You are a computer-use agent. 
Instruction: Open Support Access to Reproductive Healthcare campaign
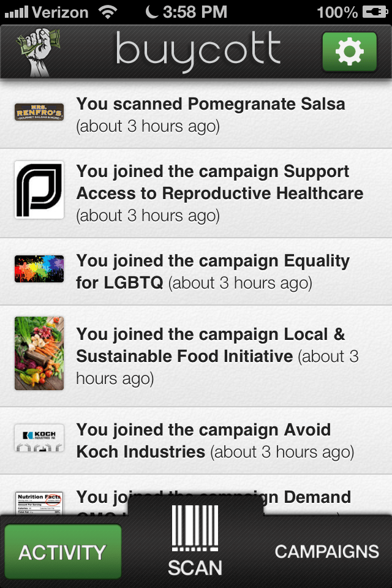pos(219,193)
